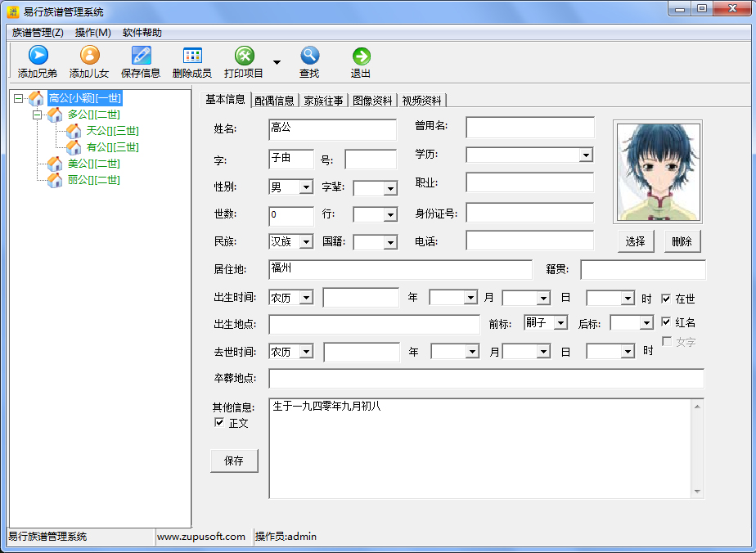Image resolution: width=756 pixels, height=553 pixels.
Task: Click the 添加儿女 toolbar icon
Action: click(89, 56)
